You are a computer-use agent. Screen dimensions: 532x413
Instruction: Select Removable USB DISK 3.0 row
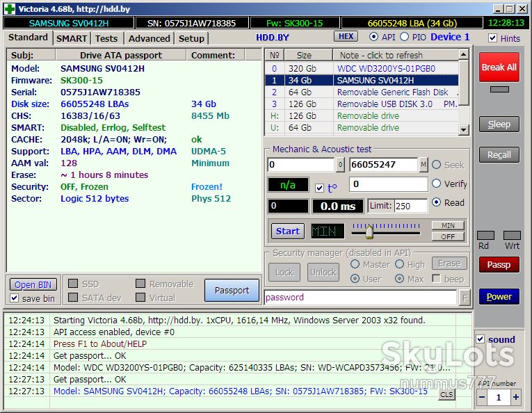(x=362, y=104)
